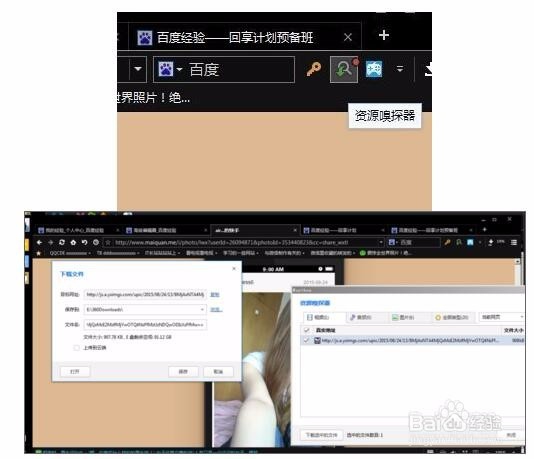Image resolution: width=534 pixels, height=459 pixels.
Task: Click the copy link beside the download URL
Action: (215, 295)
